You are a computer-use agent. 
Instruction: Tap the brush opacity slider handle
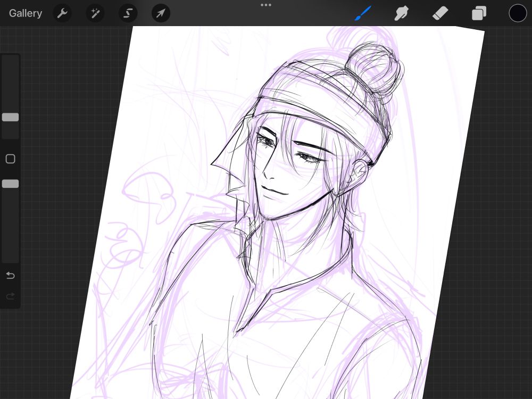[11, 184]
